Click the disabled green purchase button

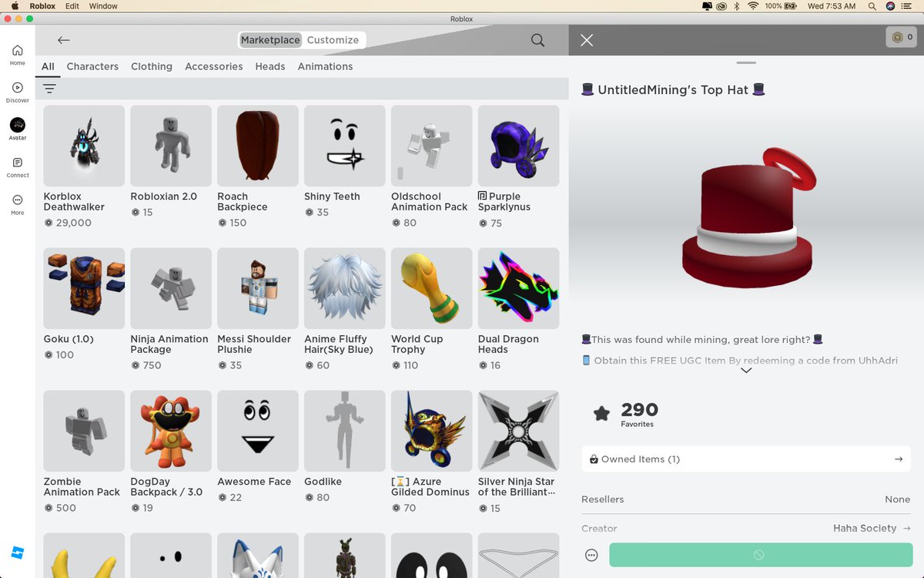pos(761,555)
